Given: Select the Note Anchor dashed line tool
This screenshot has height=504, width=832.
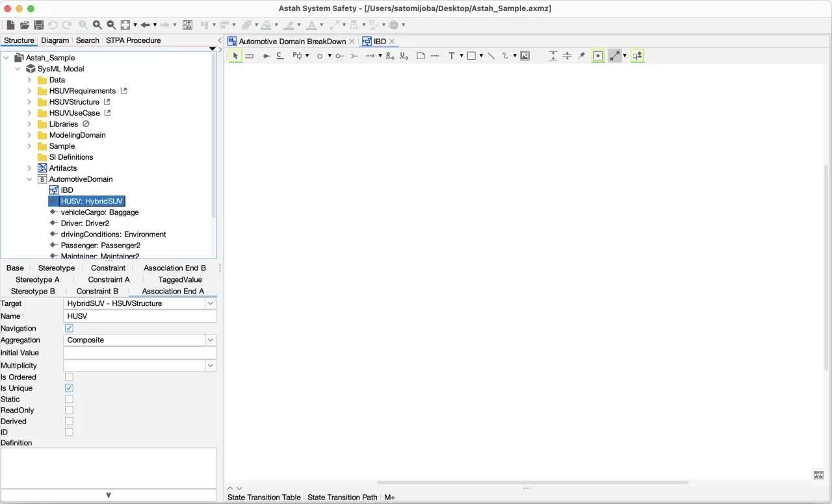Looking at the screenshot, I should [x=435, y=56].
